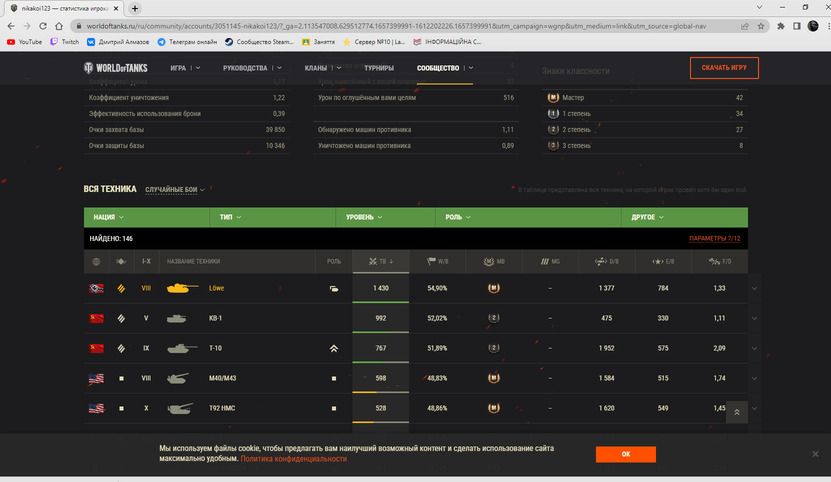Sort by the РОЛЬ column header
Screen dimensions: 831x482
tap(334, 261)
